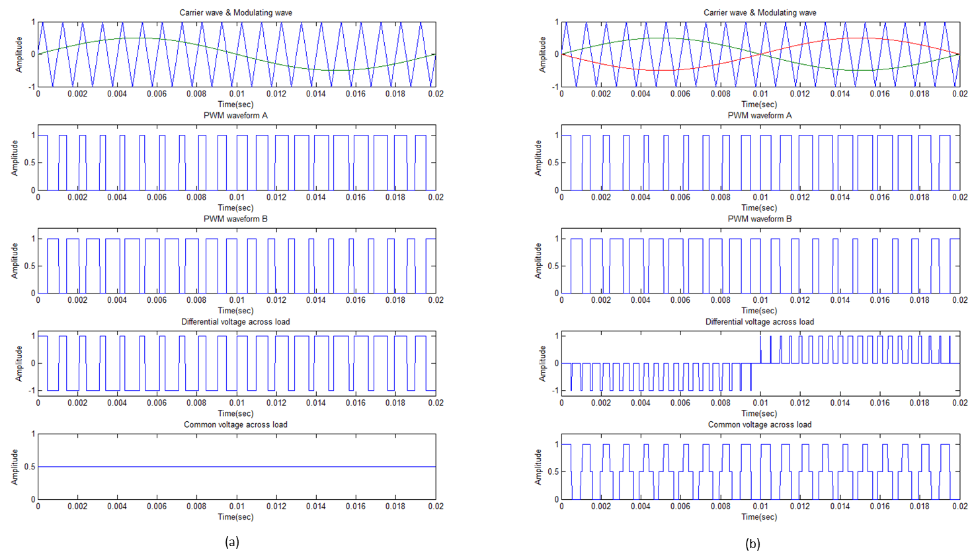Click Common voltage across load title in (b)
The image size is (974, 560).
pyautogui.click(x=759, y=424)
